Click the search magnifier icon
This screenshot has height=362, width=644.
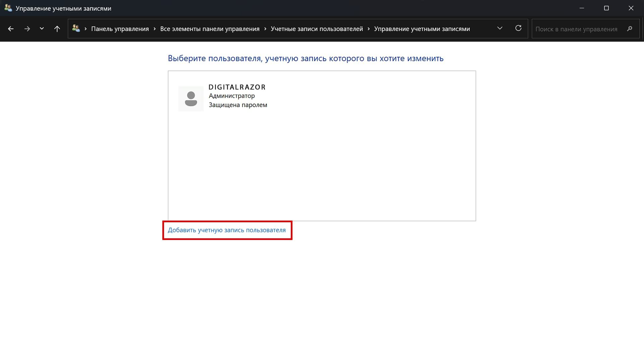pos(630,29)
